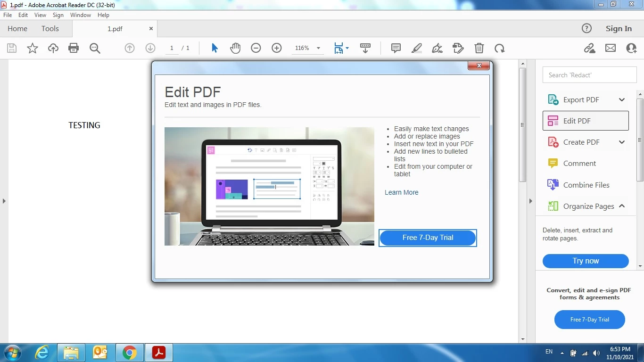Collapse the Organize Pages section
Image resolution: width=644 pixels, height=362 pixels.
(622, 206)
